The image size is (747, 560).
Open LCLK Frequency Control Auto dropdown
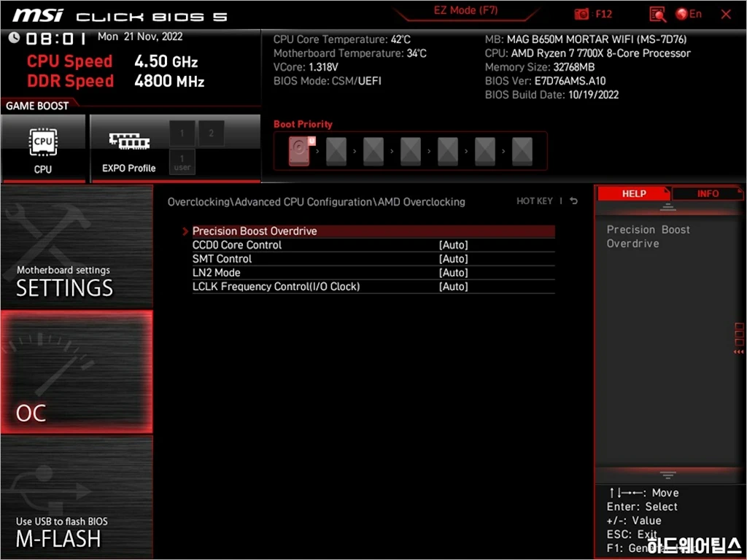pyautogui.click(x=453, y=286)
